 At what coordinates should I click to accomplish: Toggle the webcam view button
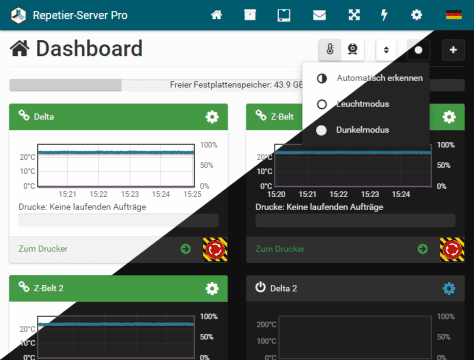coord(353,50)
